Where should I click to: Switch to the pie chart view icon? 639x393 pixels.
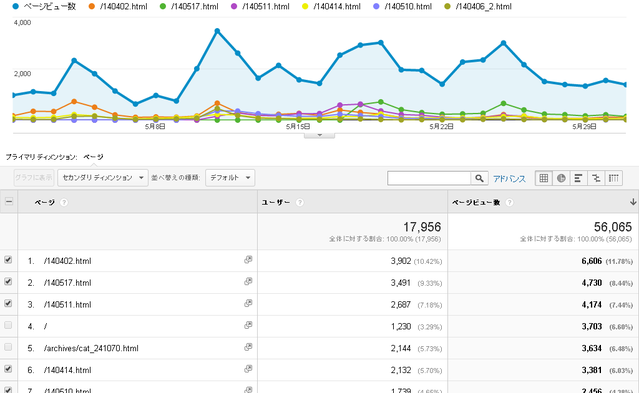click(561, 178)
